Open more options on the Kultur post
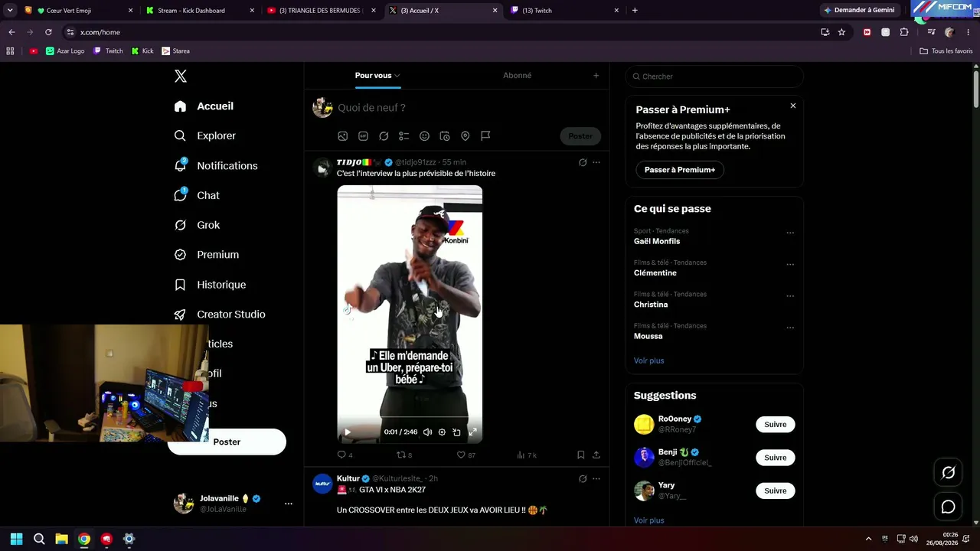Viewport: 980px width, 551px height. 596,479
